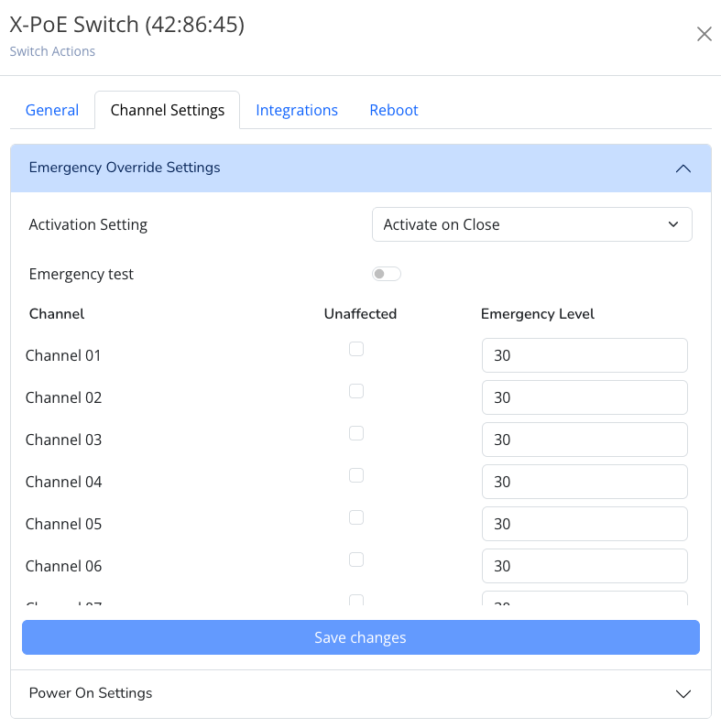The height and width of the screenshot is (728, 721).
Task: Tick the Unaffected box for Channel 03
Action: 356,433
